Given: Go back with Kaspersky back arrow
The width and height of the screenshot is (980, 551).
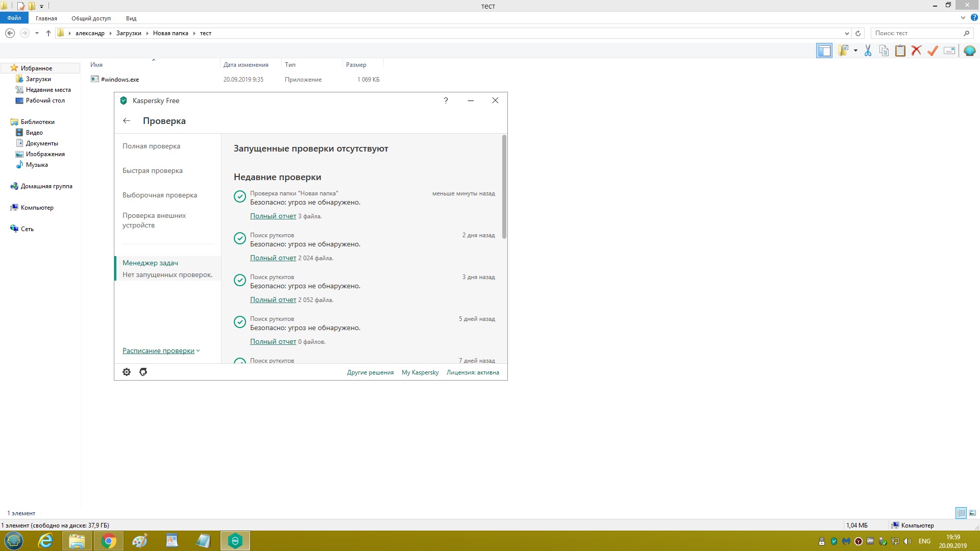Looking at the screenshot, I should click(x=127, y=121).
